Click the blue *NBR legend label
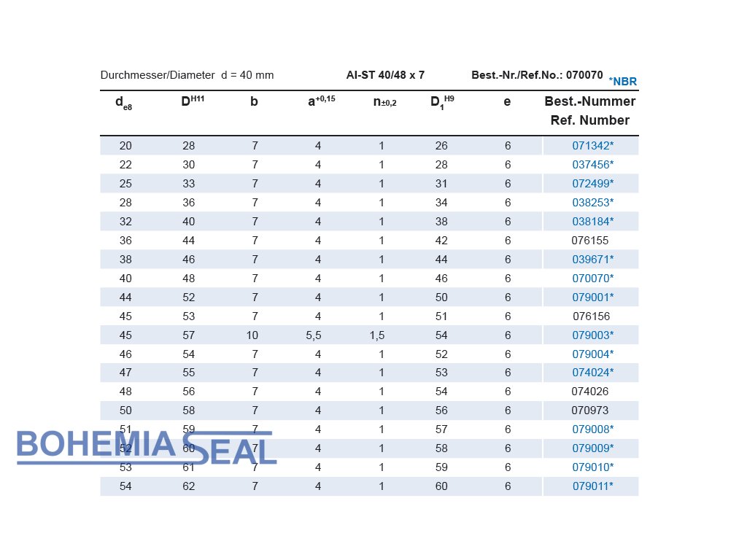The height and width of the screenshot is (560, 747). [622, 82]
